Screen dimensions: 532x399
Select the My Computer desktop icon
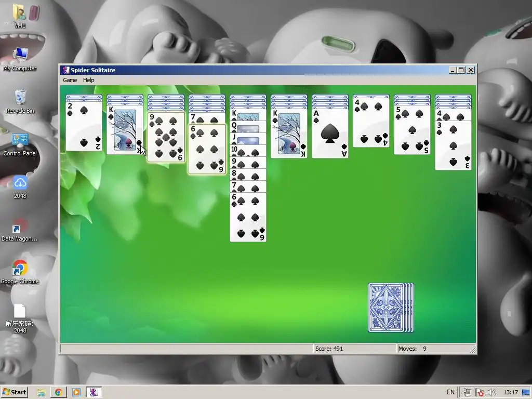pos(20,59)
